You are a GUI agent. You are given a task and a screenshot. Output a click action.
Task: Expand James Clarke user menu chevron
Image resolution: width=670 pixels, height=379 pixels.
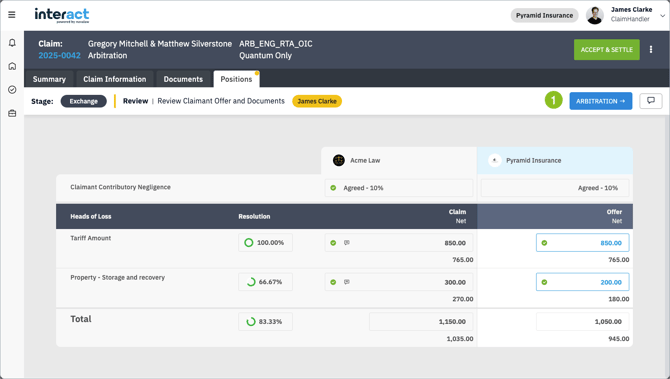pyautogui.click(x=662, y=15)
